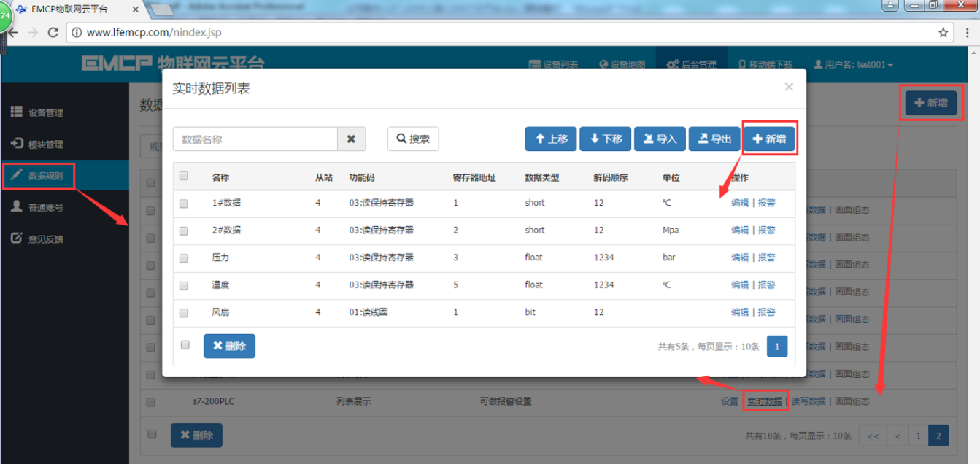Click 报警 link for the 风扇 row
This screenshot has height=464, width=980.
click(766, 312)
